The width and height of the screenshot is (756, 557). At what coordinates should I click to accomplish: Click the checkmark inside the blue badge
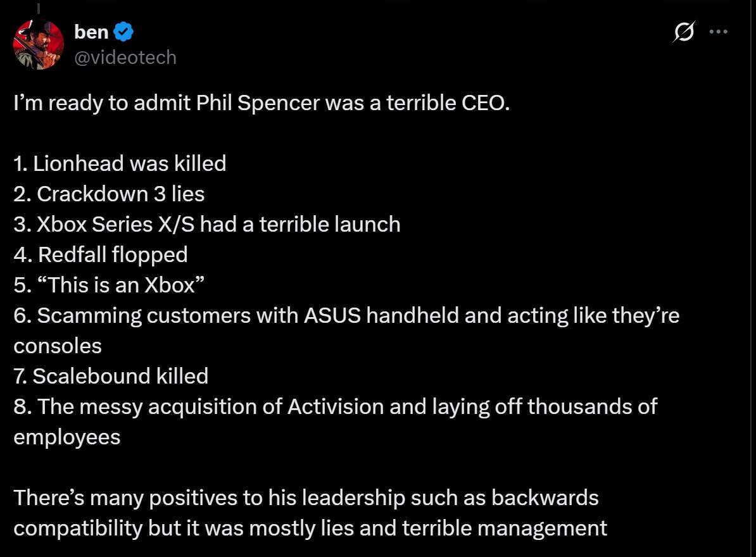pyautogui.click(x=125, y=30)
